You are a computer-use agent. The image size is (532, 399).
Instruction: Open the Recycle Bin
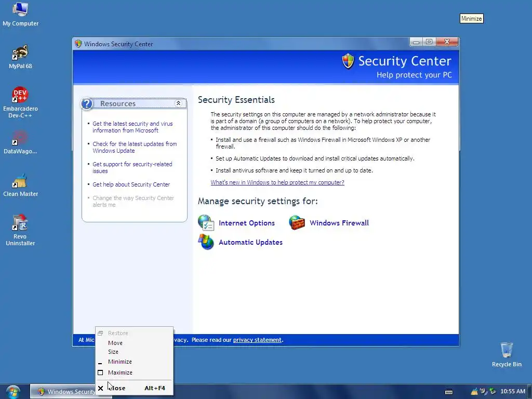(x=507, y=354)
